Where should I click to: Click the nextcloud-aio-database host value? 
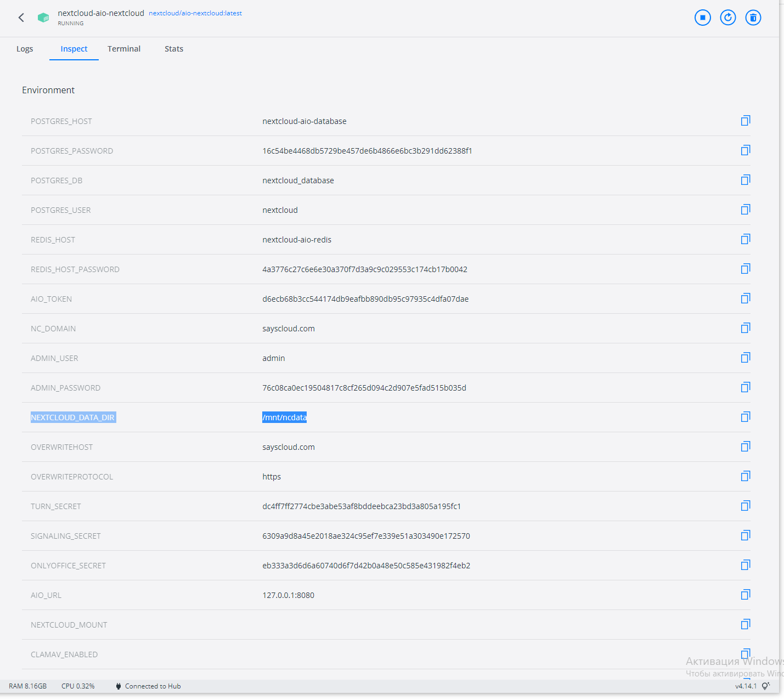click(x=304, y=121)
